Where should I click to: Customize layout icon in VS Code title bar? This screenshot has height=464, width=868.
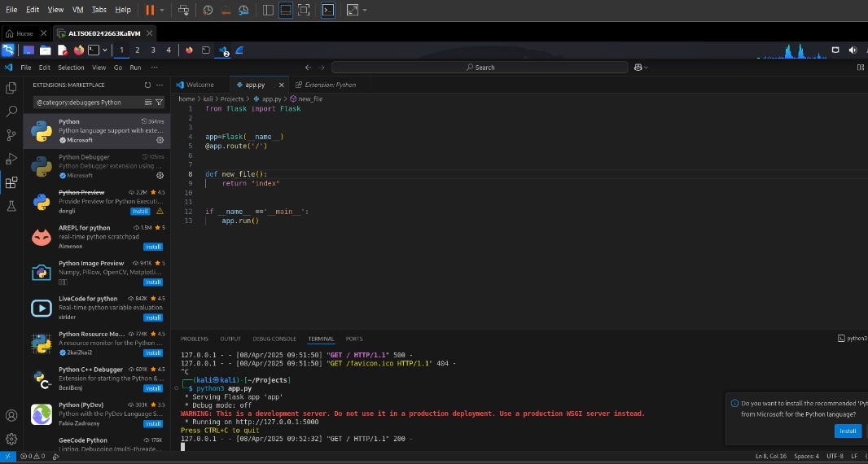click(860, 68)
